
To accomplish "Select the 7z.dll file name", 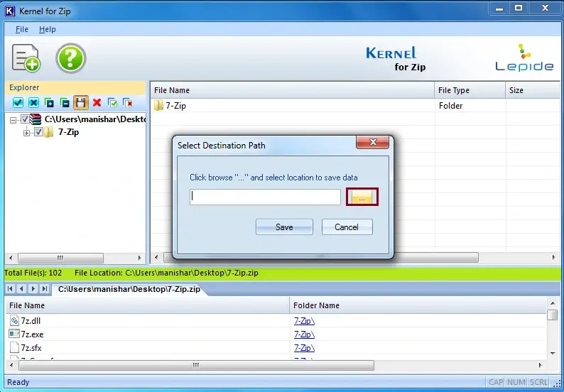I will point(31,320).
